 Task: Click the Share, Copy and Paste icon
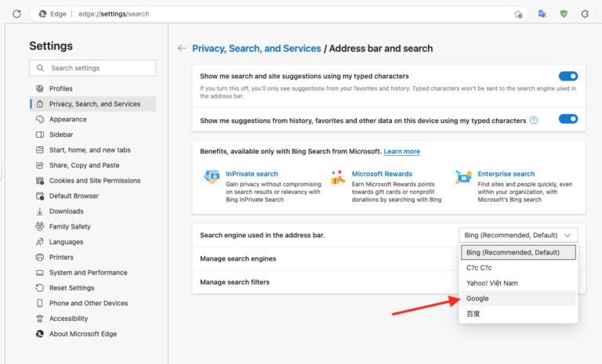(x=39, y=165)
